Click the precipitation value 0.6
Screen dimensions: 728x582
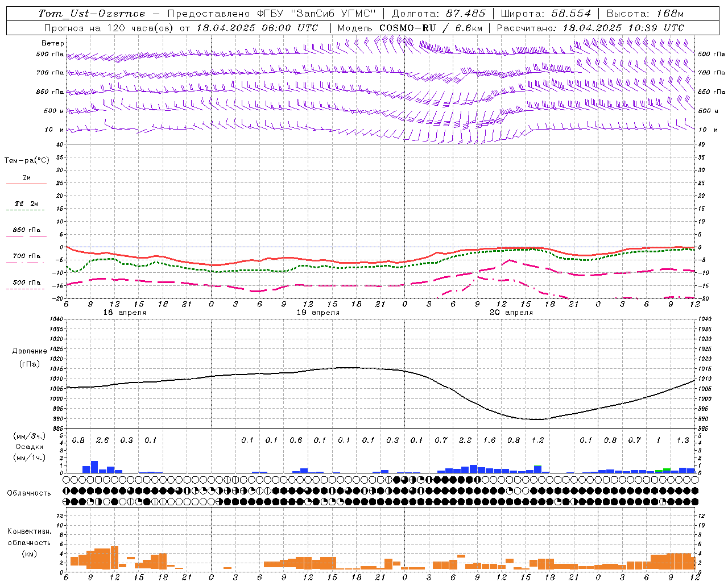296,440
